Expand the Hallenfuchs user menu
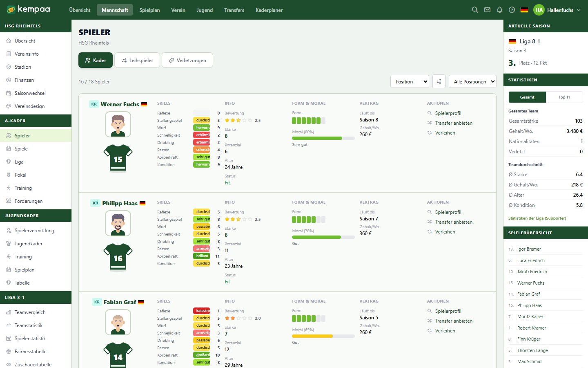Viewport: 588px width, 368px height. coord(557,10)
